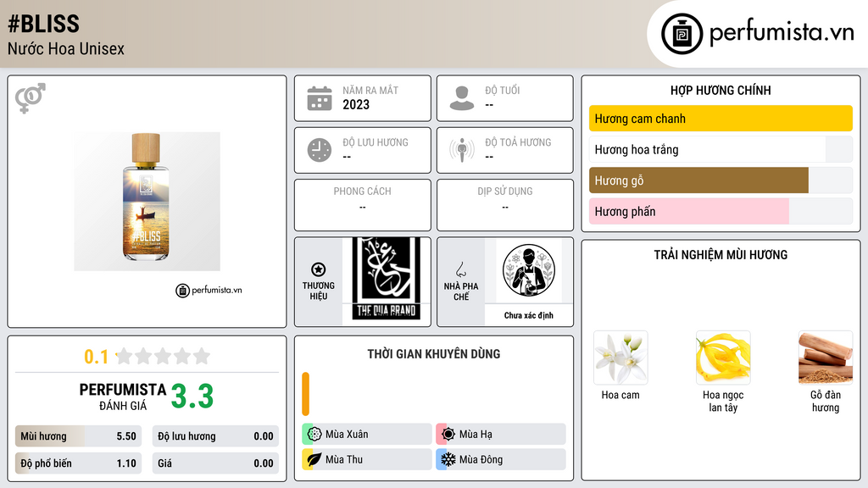Open The Dua Brand logo image
This screenshot has height=488, width=868.
coord(387,280)
